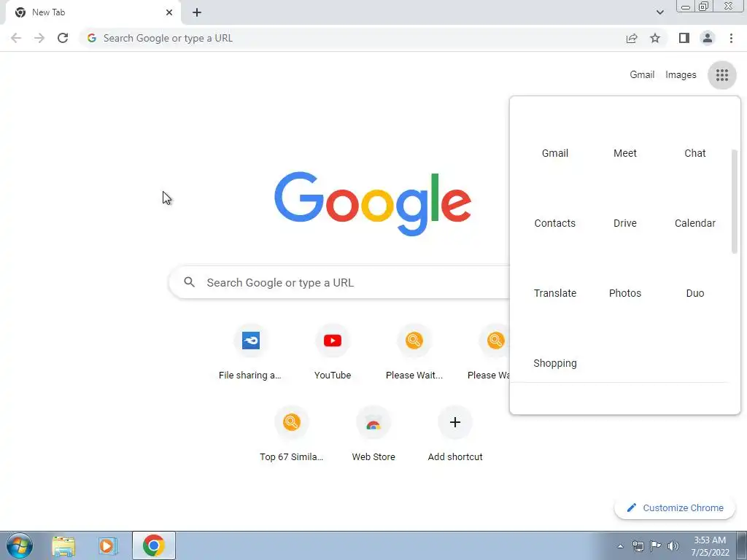Open Drive in the apps panel

625,223
